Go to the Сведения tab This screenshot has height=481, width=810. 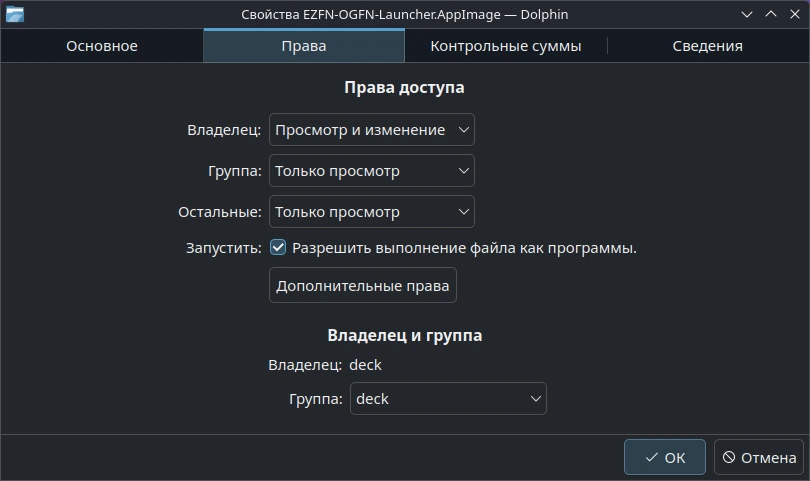click(x=708, y=46)
